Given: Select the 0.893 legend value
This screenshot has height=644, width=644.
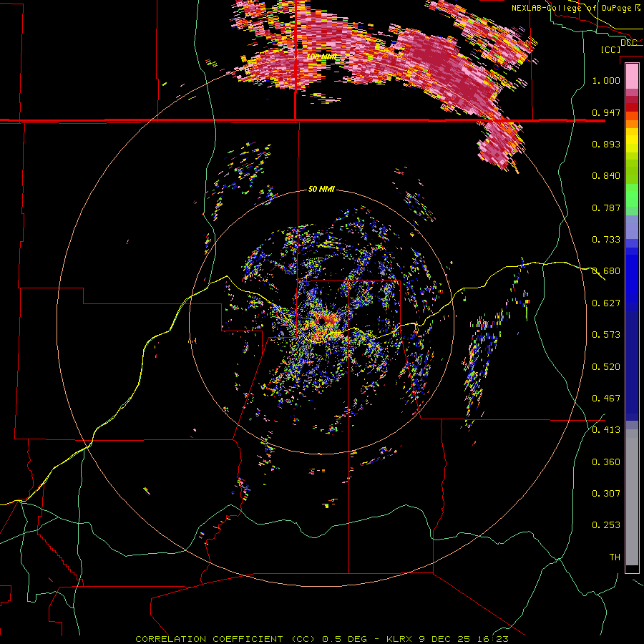Looking at the screenshot, I should click(606, 144).
